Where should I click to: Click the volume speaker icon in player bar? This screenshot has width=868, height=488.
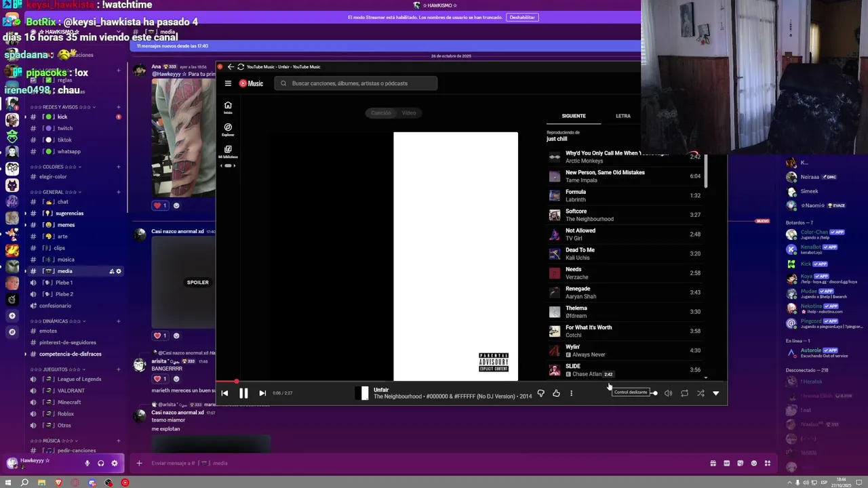click(668, 393)
